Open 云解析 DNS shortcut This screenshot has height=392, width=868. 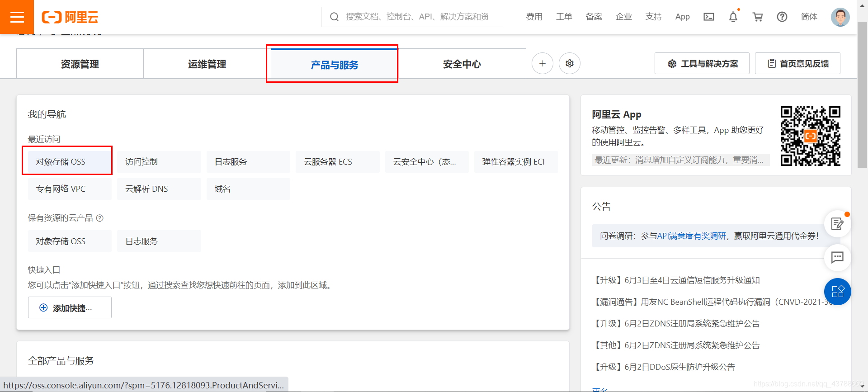point(159,189)
